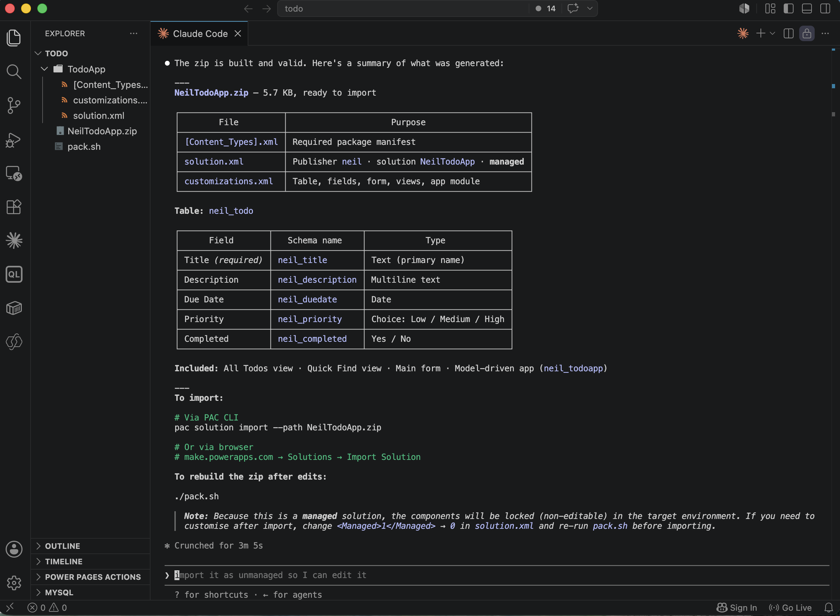
Task: Click the pac solution import command text
Action: pos(278,428)
